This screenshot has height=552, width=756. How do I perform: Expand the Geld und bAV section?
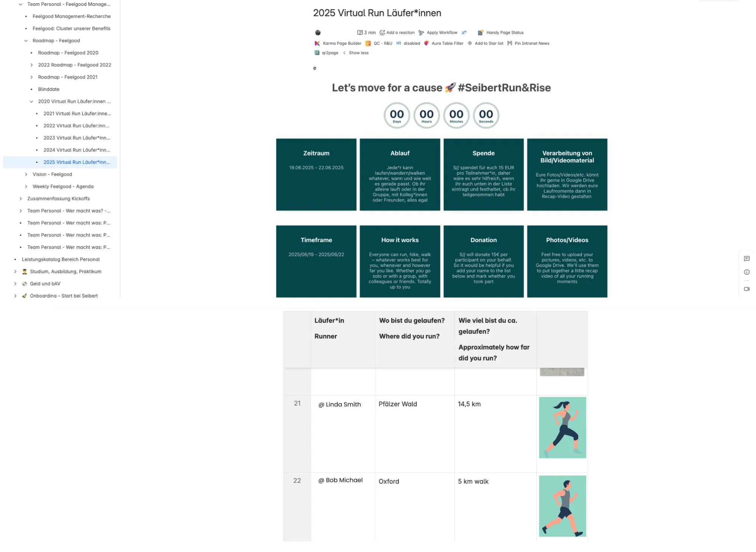(x=15, y=284)
